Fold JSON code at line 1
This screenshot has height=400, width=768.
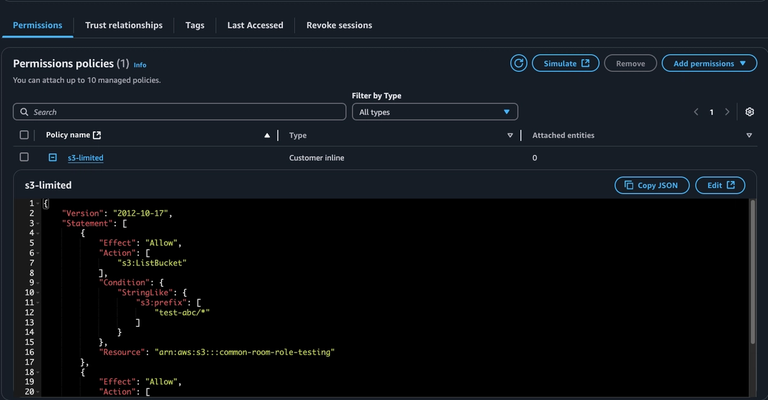tap(38, 203)
